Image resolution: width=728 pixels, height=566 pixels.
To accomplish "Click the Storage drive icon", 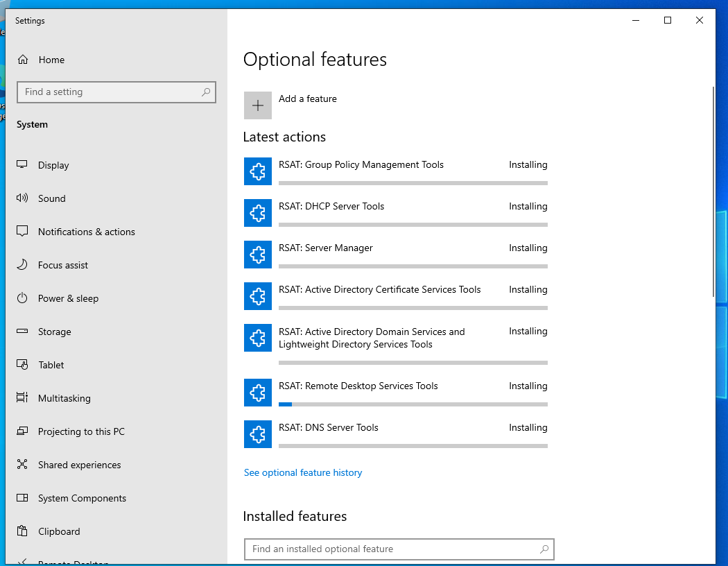I will pyautogui.click(x=21, y=331).
